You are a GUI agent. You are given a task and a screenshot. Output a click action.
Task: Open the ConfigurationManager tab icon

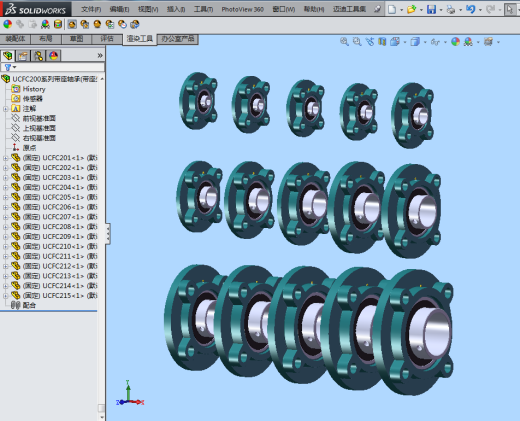pyautogui.click(x=38, y=56)
